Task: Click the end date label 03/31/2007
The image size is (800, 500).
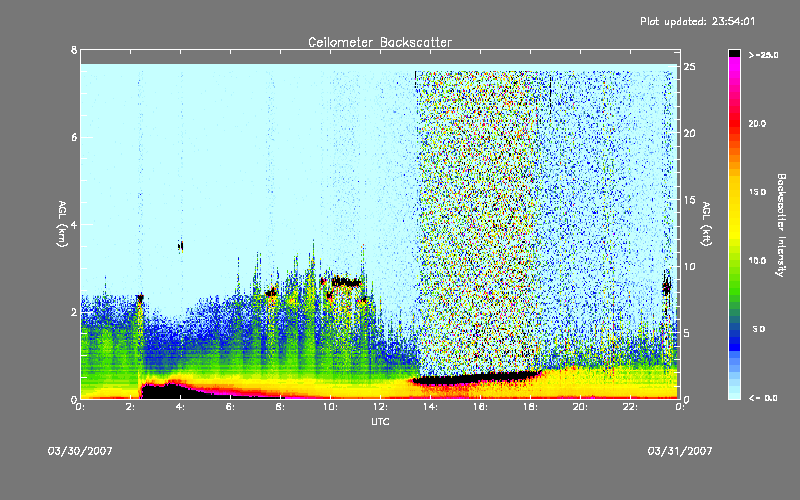Action: tap(680, 451)
